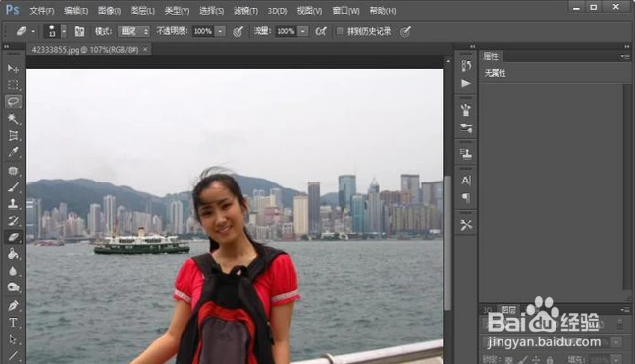Select the Brush tool in the toolbox
Viewport: 635px width, 364px height.
tap(13, 187)
